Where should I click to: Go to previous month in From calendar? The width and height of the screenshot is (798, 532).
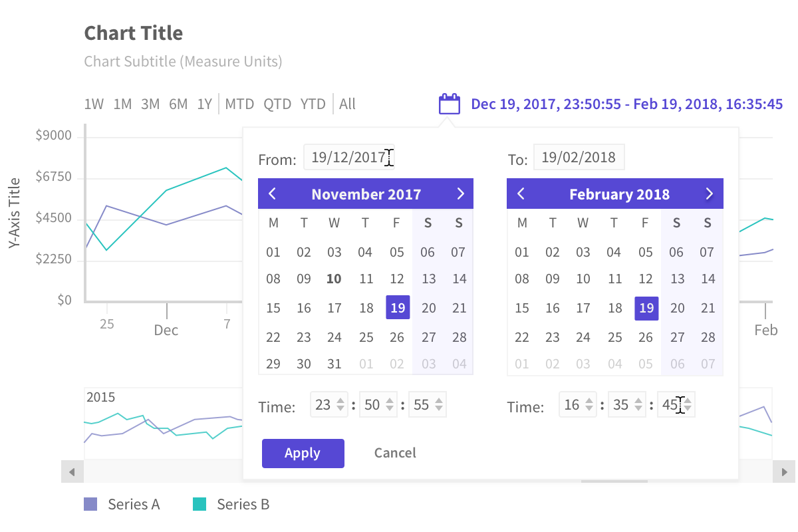click(272, 194)
